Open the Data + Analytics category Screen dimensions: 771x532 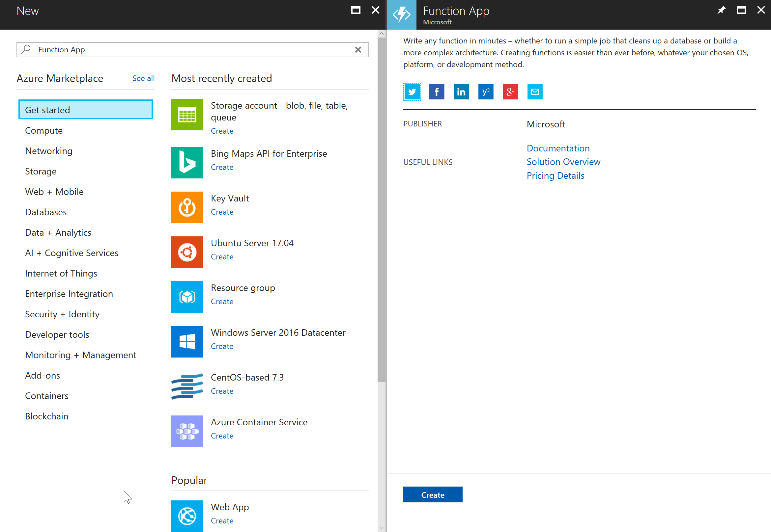58,232
